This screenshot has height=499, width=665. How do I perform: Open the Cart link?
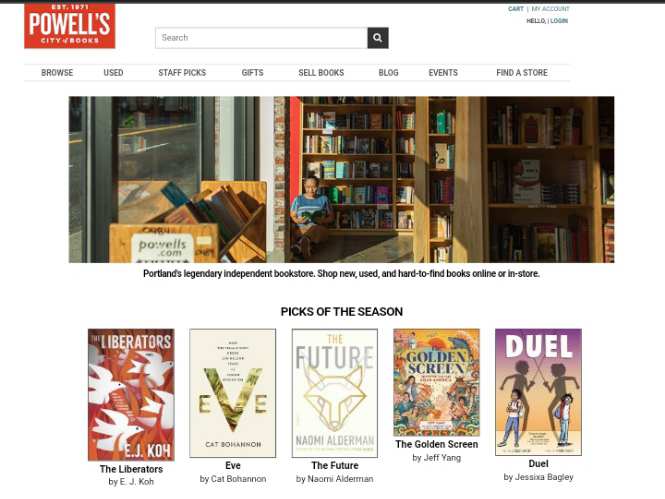tap(516, 9)
